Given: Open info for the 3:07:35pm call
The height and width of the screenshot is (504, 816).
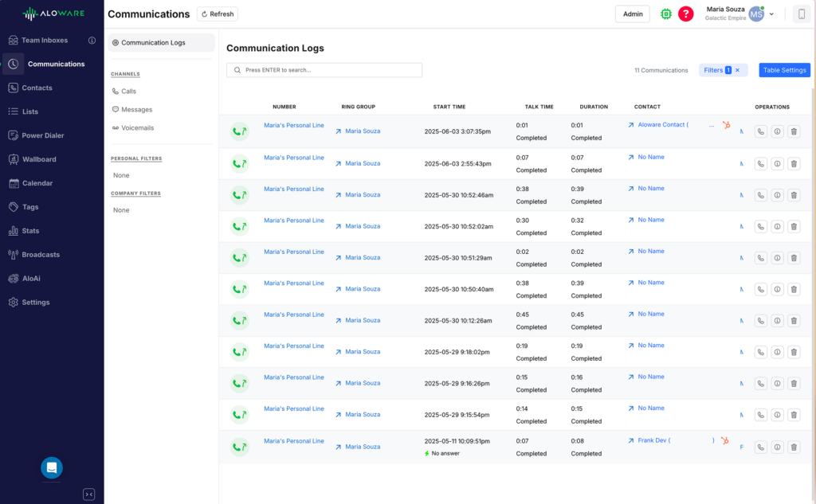Looking at the screenshot, I should [777, 131].
